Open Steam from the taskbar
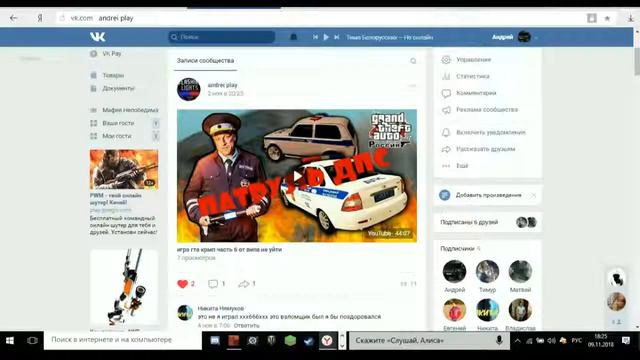This screenshot has width=640, height=360. click(x=308, y=340)
